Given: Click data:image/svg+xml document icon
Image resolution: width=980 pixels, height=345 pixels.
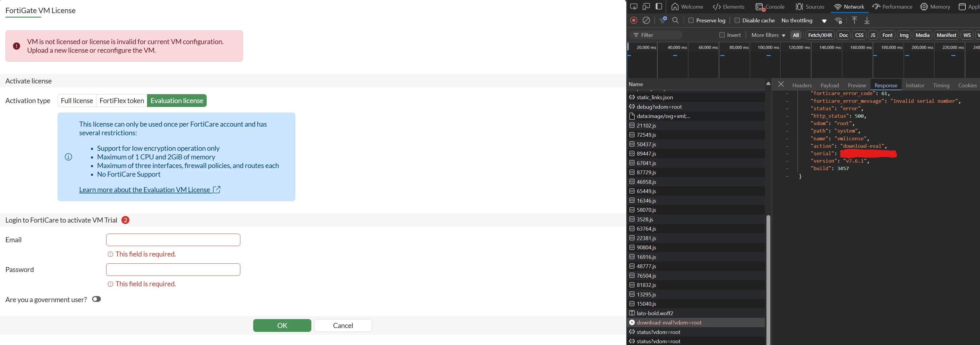Looking at the screenshot, I should coord(632,116).
